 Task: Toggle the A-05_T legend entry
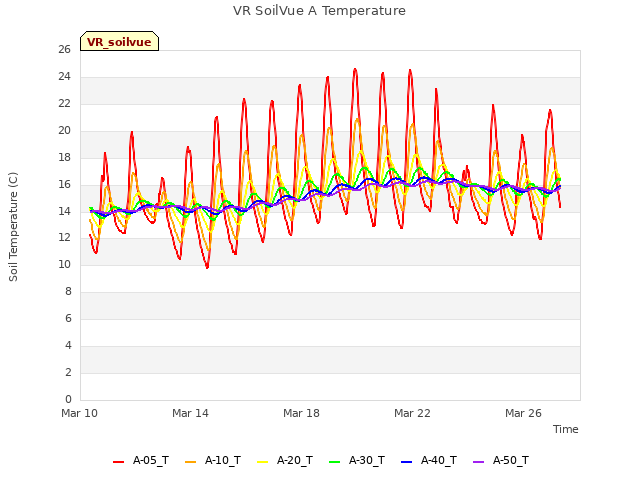point(141,461)
